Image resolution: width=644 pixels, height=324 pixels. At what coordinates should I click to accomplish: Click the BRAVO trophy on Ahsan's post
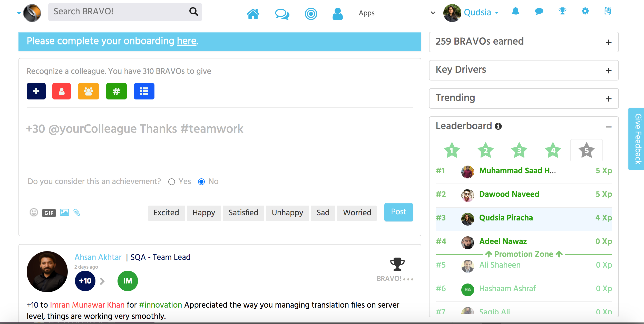[397, 264]
